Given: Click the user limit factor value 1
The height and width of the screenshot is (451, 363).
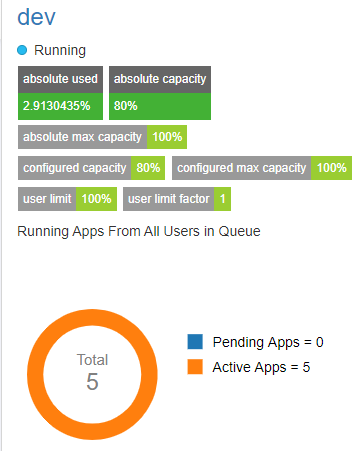Looking at the screenshot, I should [x=222, y=199].
